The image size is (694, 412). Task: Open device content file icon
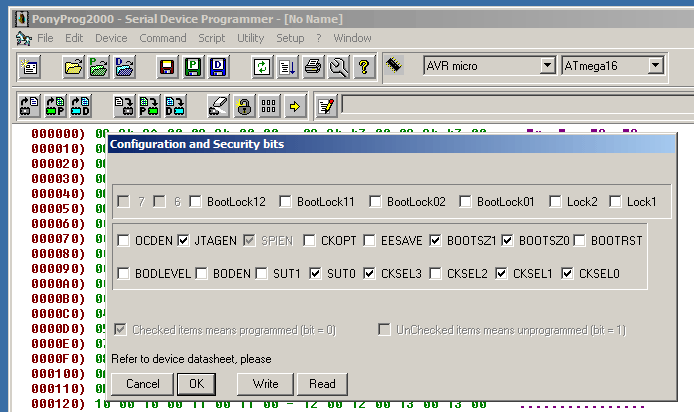[x=73, y=67]
